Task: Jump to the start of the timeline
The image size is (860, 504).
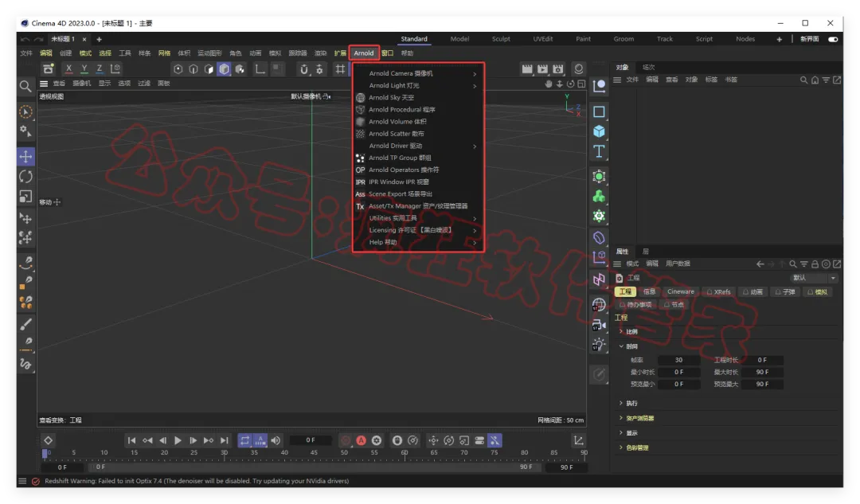Action: tap(131, 440)
